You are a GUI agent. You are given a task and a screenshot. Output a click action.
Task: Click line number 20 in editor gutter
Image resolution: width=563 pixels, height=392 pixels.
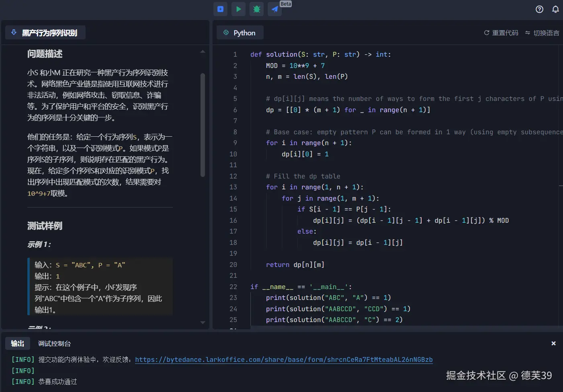coord(233,265)
